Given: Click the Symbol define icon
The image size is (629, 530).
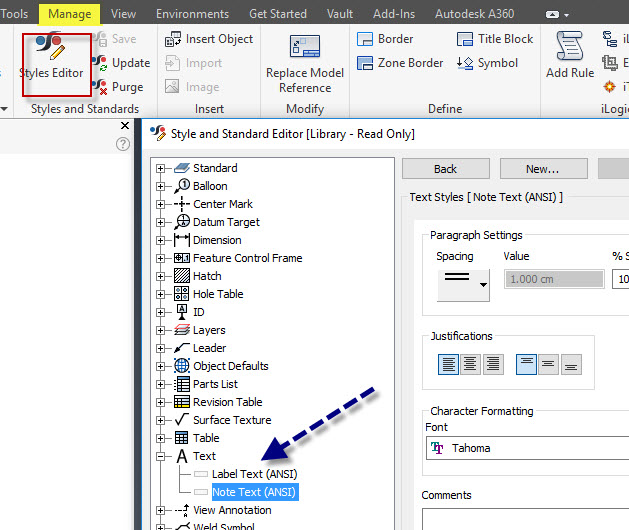Looking at the screenshot, I should (465, 63).
